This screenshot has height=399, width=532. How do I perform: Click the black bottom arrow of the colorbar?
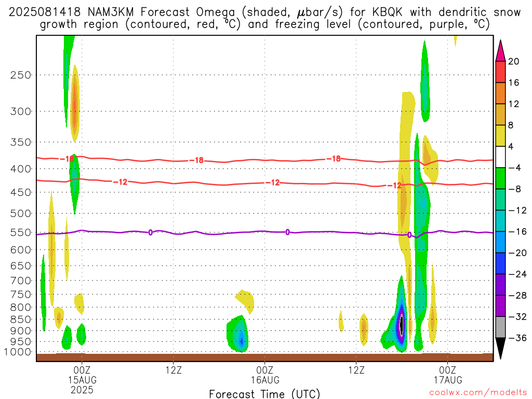click(x=500, y=348)
